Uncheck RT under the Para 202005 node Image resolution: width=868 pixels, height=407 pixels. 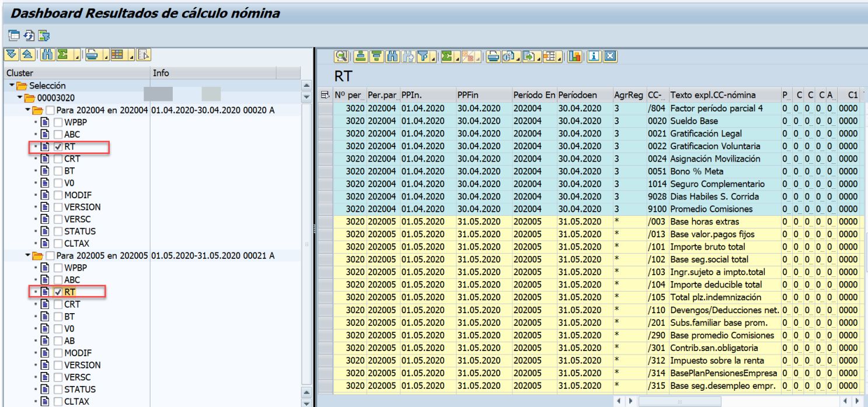(x=58, y=292)
